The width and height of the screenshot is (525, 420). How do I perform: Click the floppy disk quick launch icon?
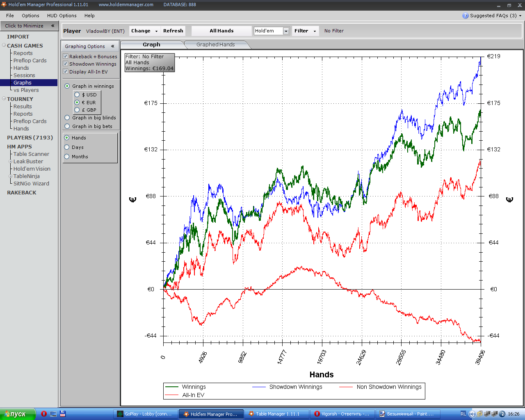click(x=63, y=414)
